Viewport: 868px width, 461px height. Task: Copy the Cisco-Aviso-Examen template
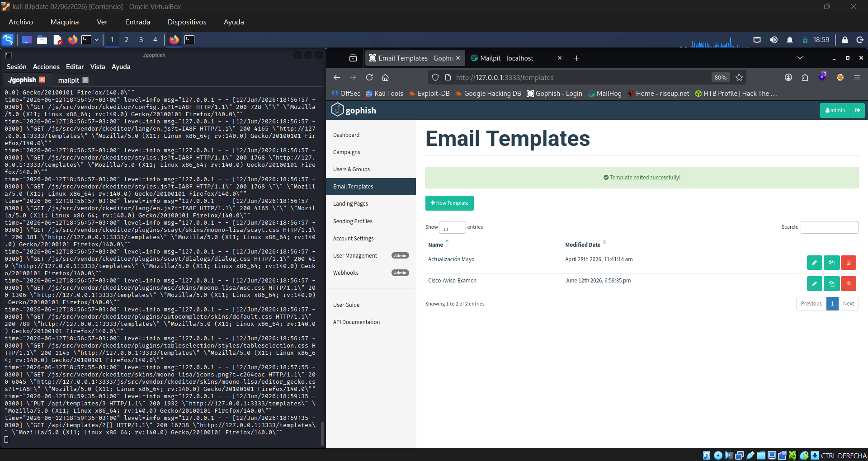pos(831,284)
